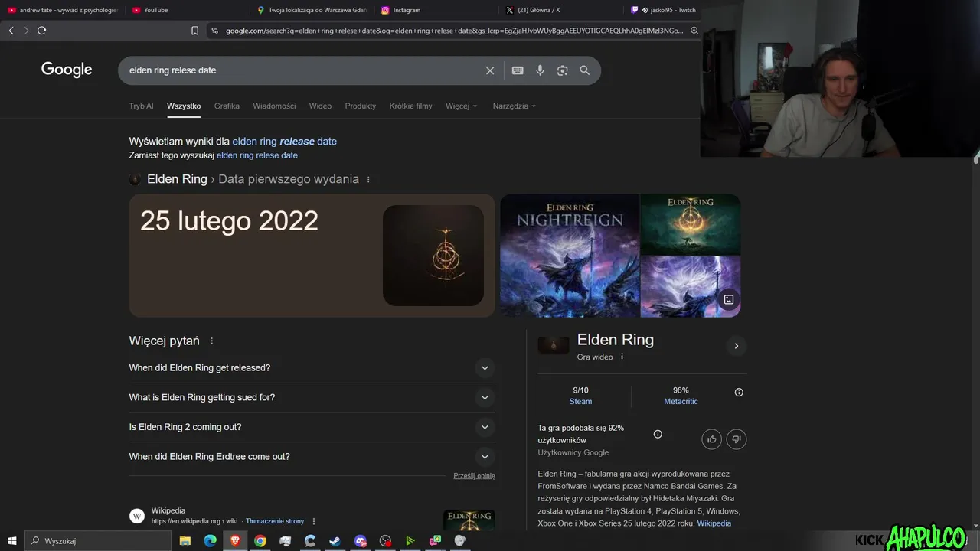
Task: Click the 'Prześlij opinię' feedback link
Action: tap(474, 476)
